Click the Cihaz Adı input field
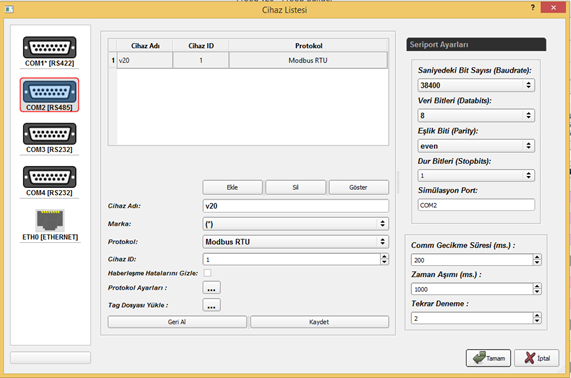Image resolution: width=571 pixels, height=378 pixels. (295, 206)
